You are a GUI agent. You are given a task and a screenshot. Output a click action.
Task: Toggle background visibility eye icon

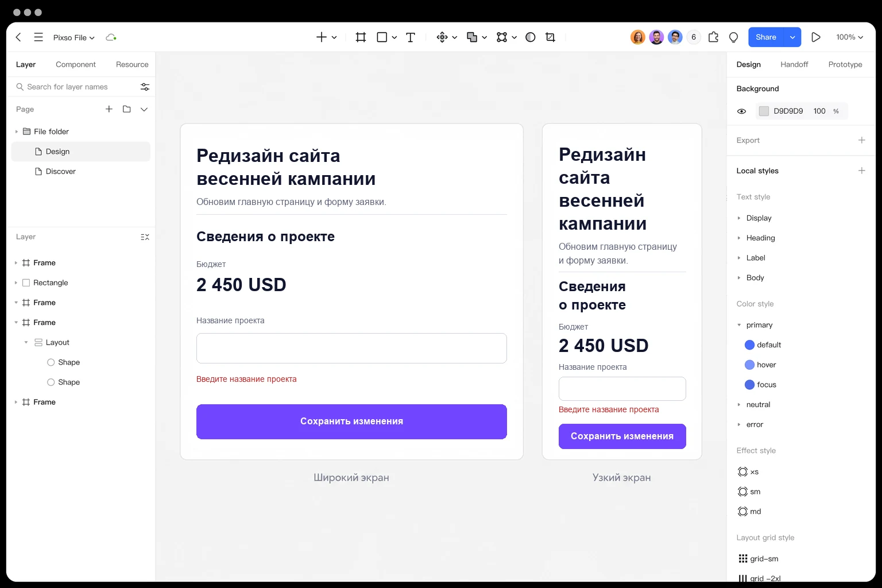[741, 111]
